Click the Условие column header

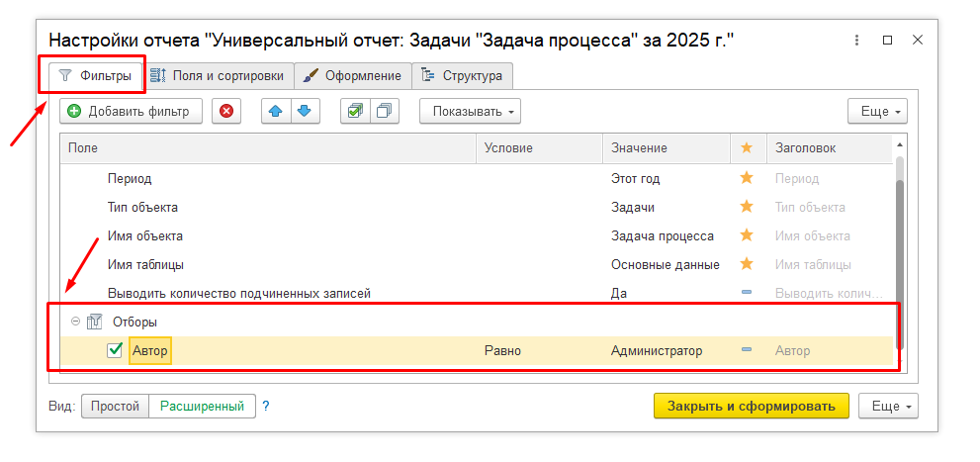(539, 148)
